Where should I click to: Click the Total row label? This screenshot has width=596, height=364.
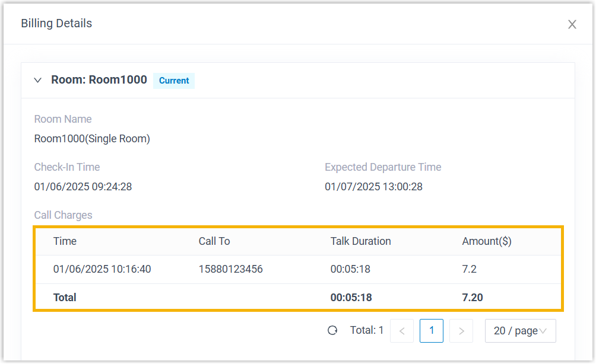pyautogui.click(x=65, y=298)
